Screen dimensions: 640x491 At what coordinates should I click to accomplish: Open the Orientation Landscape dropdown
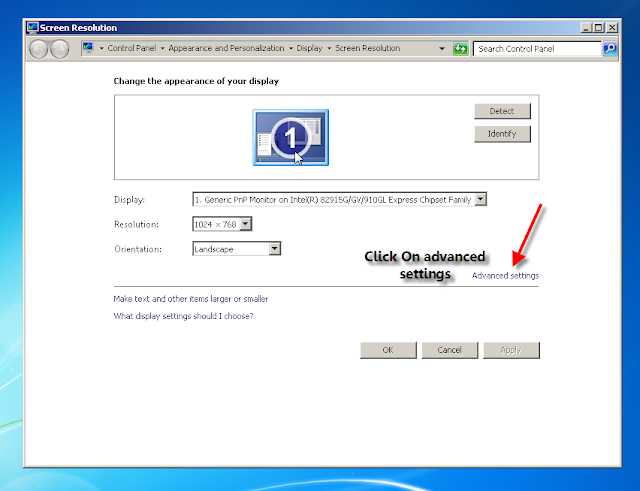237,249
